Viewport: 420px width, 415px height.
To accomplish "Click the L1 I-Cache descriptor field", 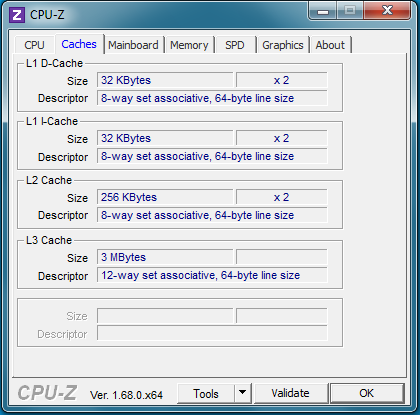I will click(212, 156).
